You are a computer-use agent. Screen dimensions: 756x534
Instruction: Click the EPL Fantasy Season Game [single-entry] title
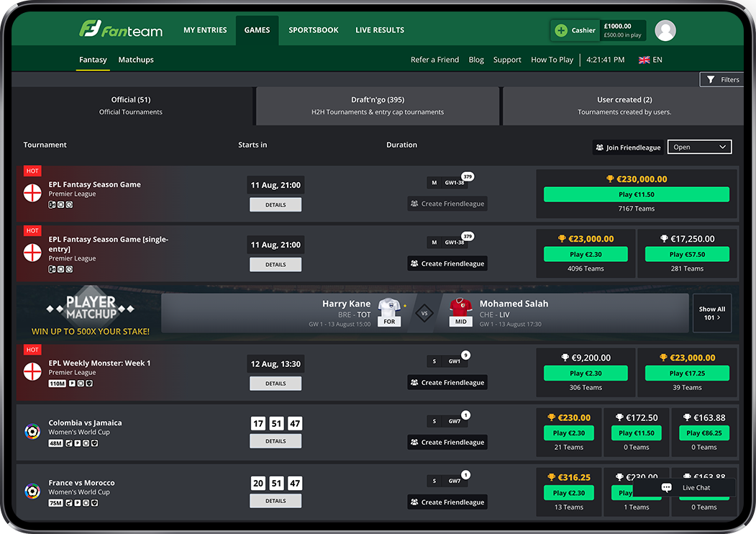pos(109,244)
